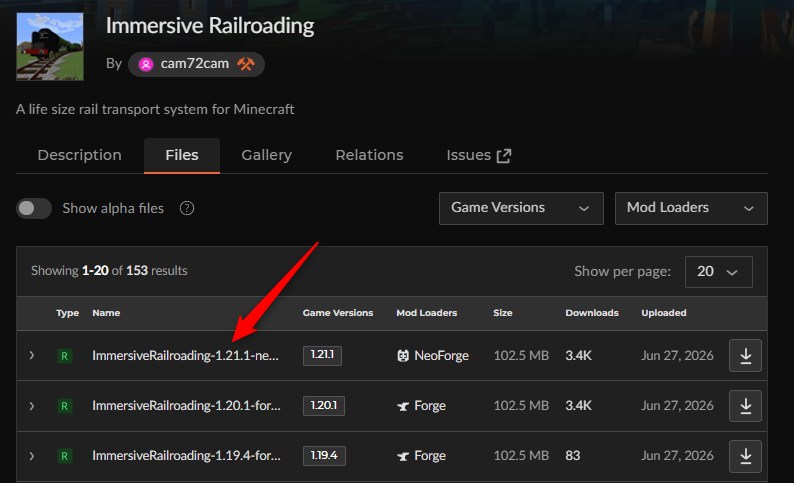Click the Game Versions column header
Viewport: 794px width, 483px height.
(x=338, y=313)
